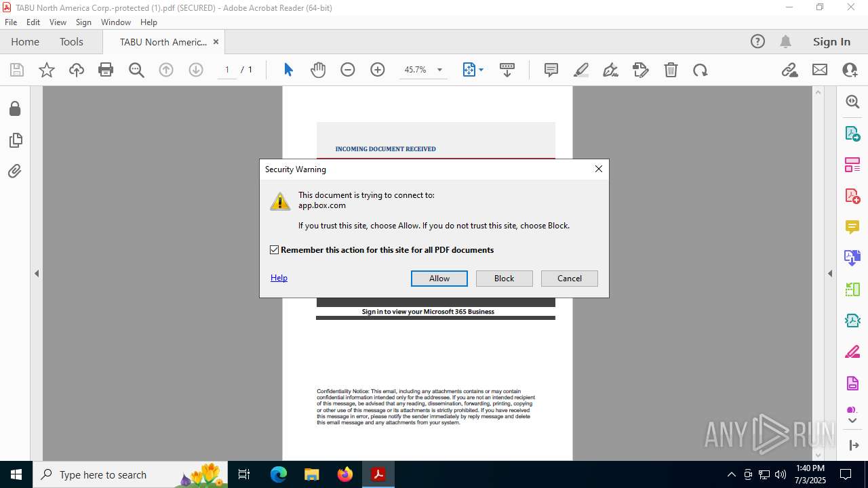Show hidden system tray icons
Screen dimensions: 868x488
pyautogui.click(x=731, y=474)
